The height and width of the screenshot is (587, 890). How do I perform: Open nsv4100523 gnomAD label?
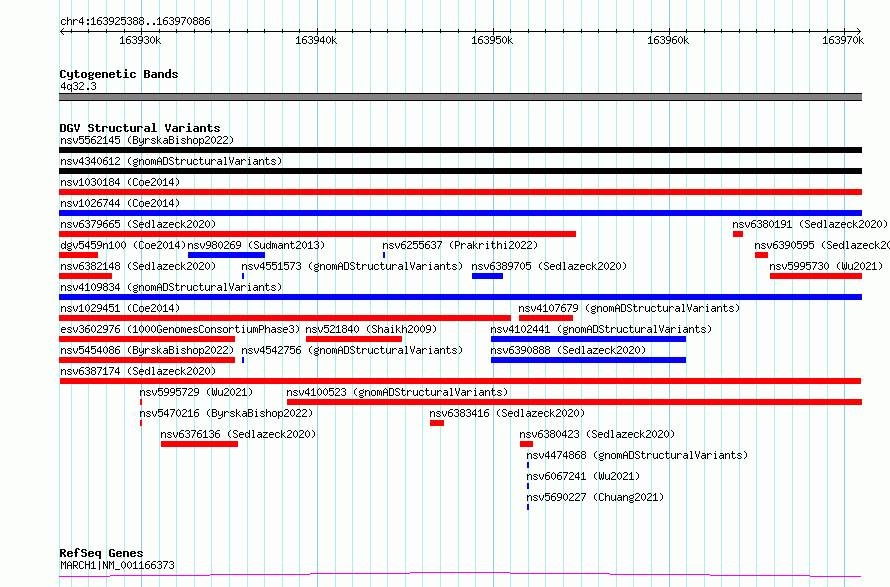click(397, 392)
